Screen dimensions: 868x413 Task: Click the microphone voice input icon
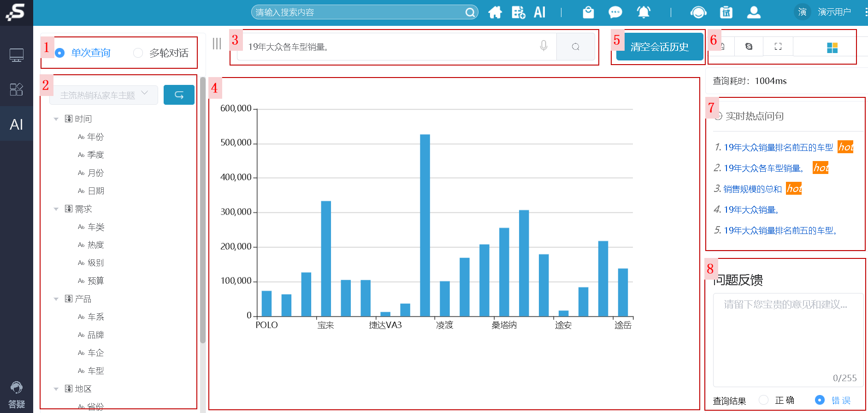544,46
